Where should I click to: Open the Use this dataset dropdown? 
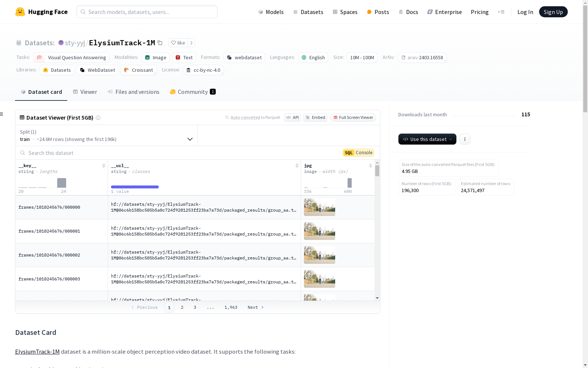point(427,139)
